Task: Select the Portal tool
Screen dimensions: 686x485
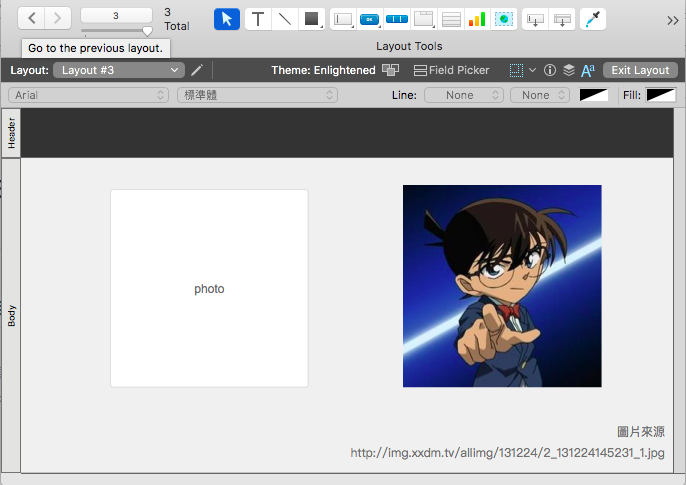Action: pyautogui.click(x=451, y=19)
